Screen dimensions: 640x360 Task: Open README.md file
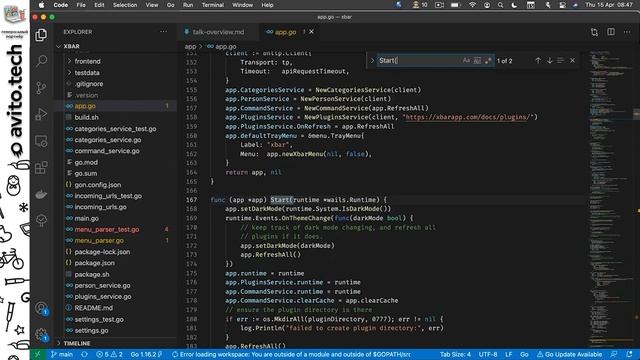click(x=93, y=308)
